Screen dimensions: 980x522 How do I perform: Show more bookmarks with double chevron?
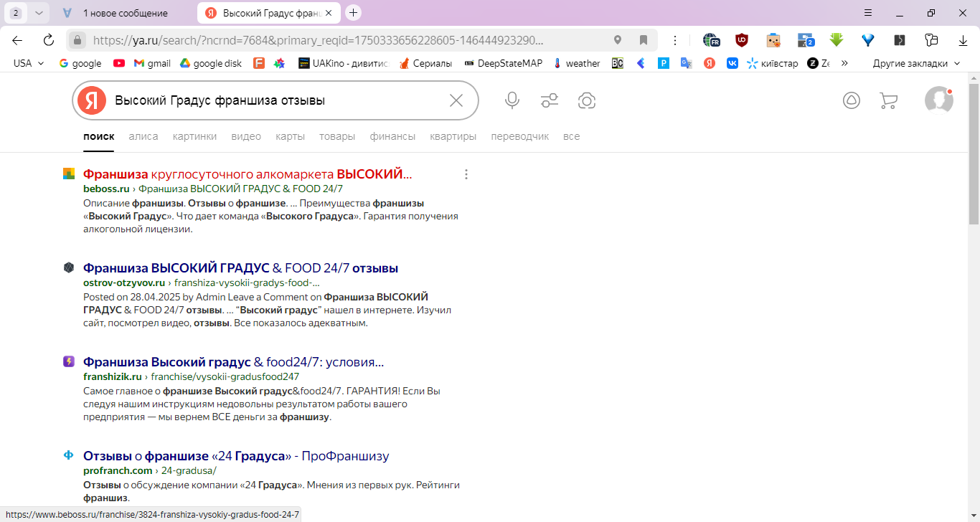844,63
